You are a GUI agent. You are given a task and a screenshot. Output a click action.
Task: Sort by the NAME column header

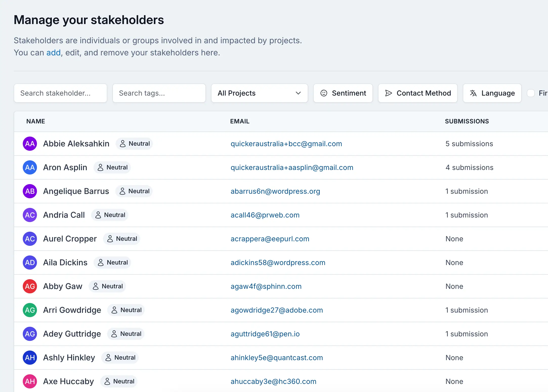(x=36, y=121)
